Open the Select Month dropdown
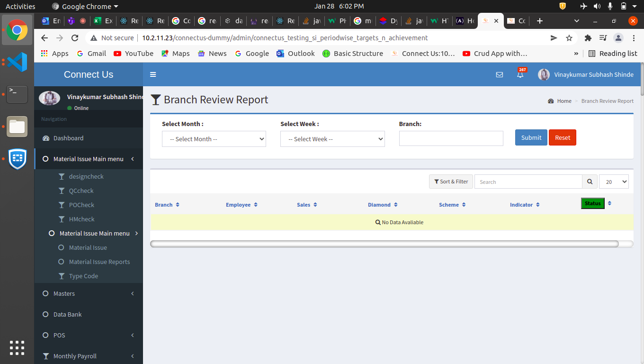 pos(214,139)
